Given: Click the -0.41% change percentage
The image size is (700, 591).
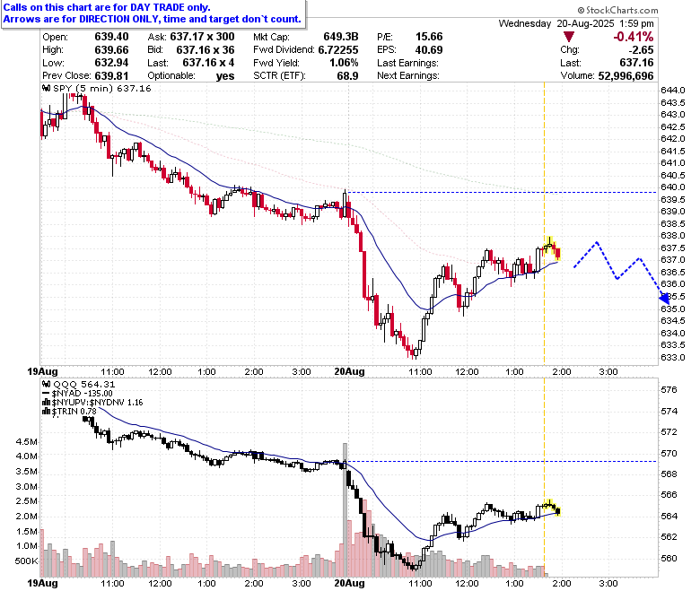Looking at the screenshot, I should coord(633,37).
